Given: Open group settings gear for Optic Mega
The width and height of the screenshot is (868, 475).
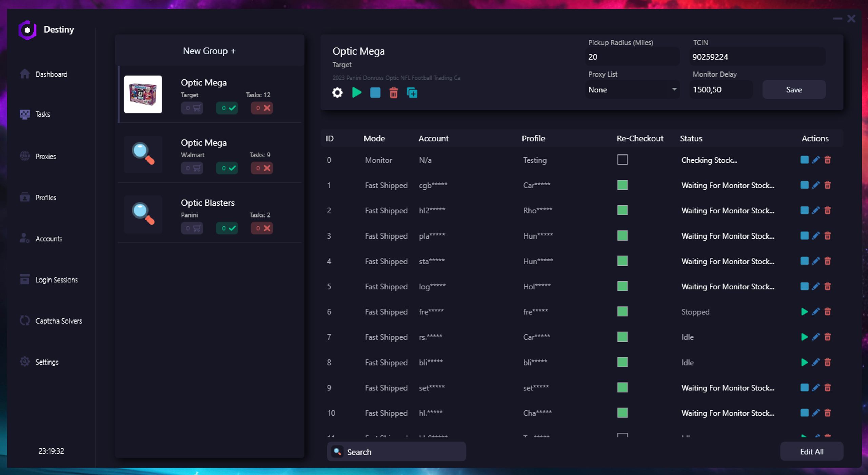Looking at the screenshot, I should click(337, 92).
